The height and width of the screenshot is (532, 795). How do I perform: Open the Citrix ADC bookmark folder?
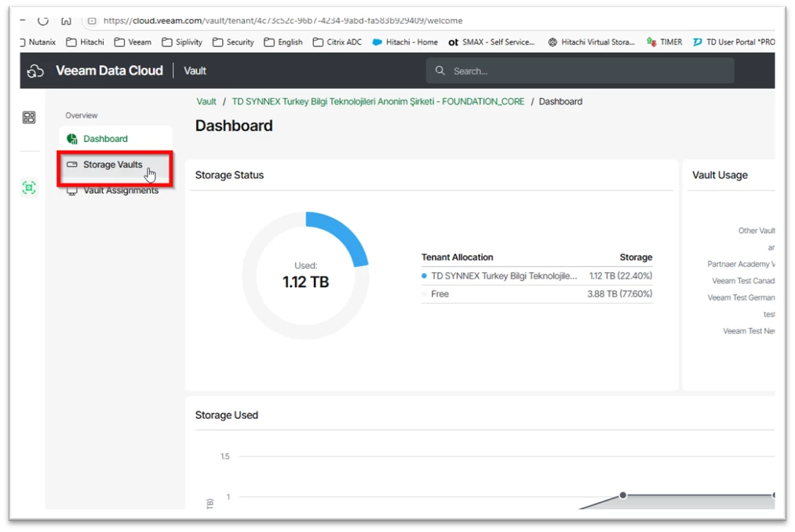(x=337, y=42)
